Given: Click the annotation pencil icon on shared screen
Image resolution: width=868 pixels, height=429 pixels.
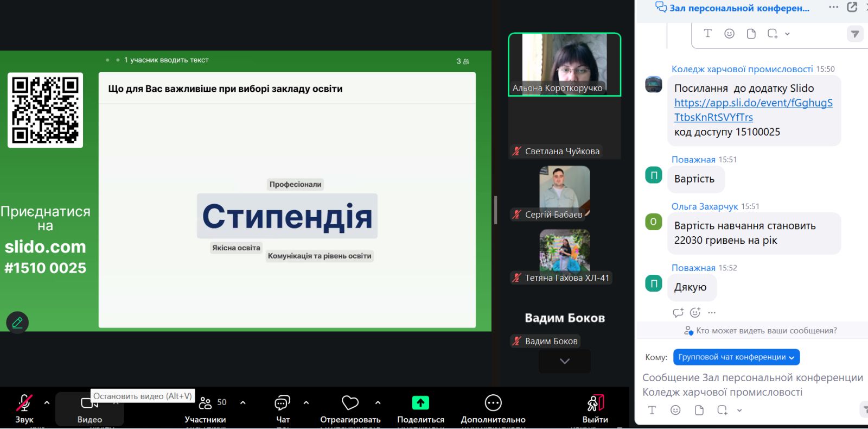Looking at the screenshot, I should pyautogui.click(x=17, y=323).
